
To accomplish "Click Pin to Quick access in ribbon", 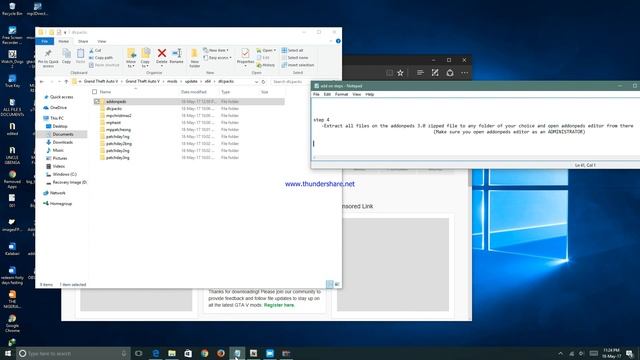I will point(48,57).
